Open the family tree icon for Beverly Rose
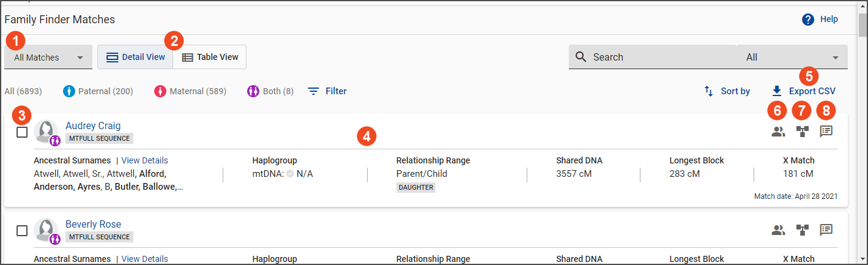 point(802,230)
